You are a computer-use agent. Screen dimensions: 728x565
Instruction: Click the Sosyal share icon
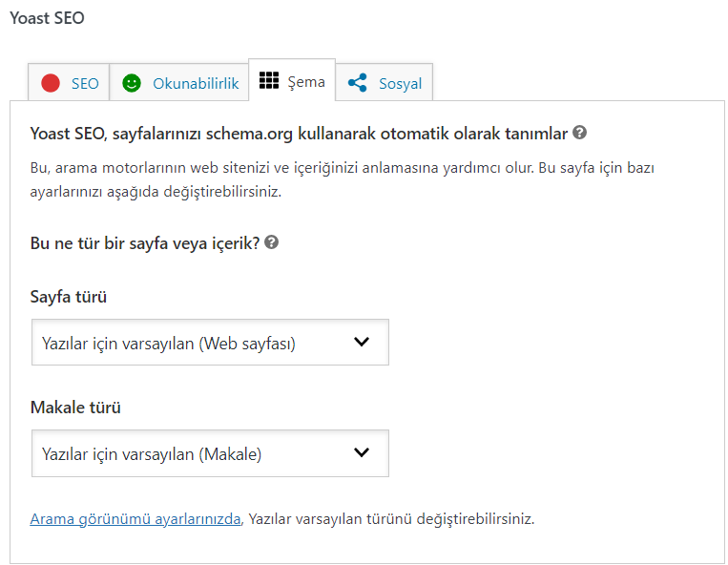coord(358,84)
